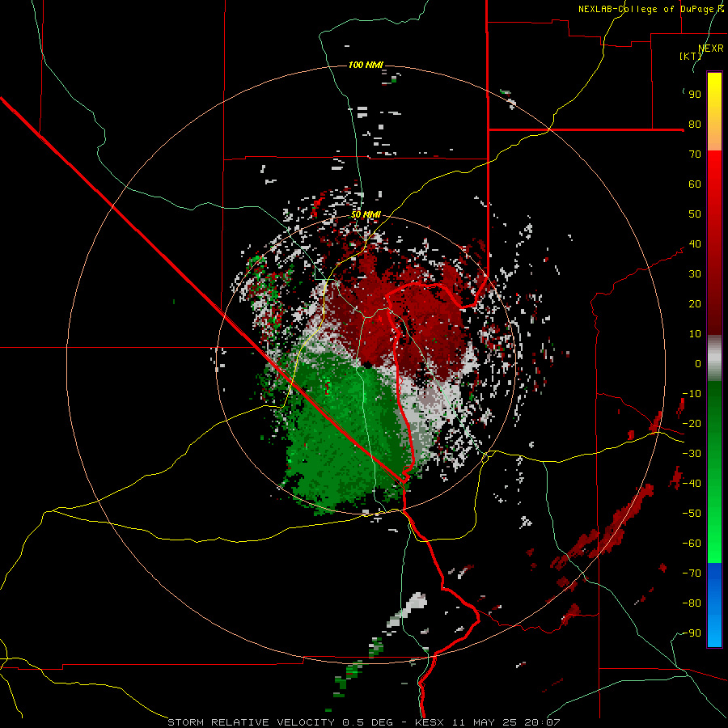Viewport: 728px width, 728px height.
Task: Click the 0 value on velocity scale
Action: (698, 364)
